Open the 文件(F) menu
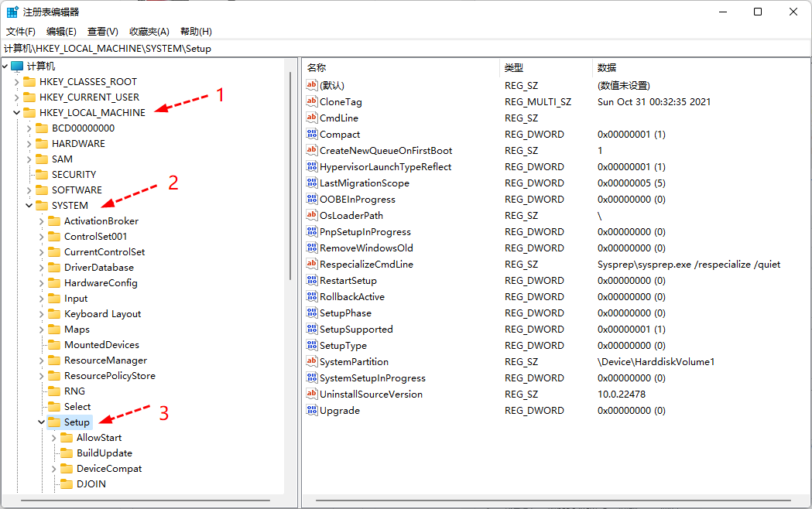The height and width of the screenshot is (509, 812). pyautogui.click(x=21, y=31)
